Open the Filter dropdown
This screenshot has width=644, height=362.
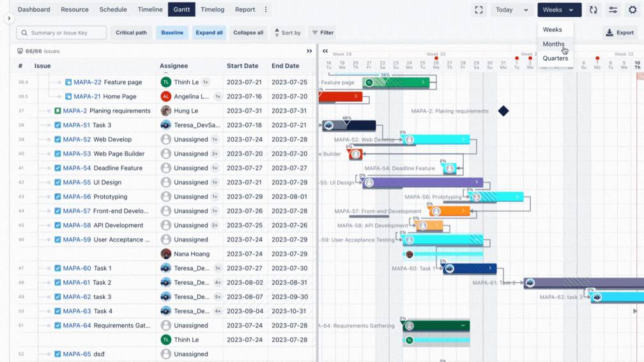(x=323, y=33)
